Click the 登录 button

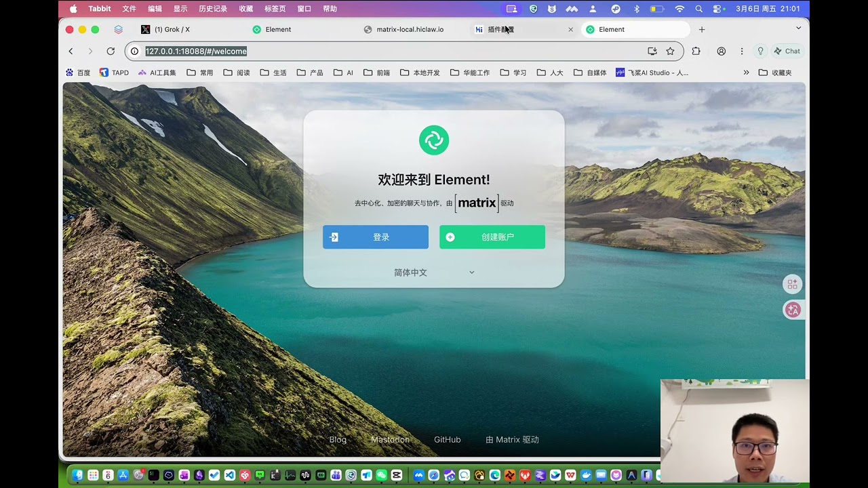click(x=376, y=237)
